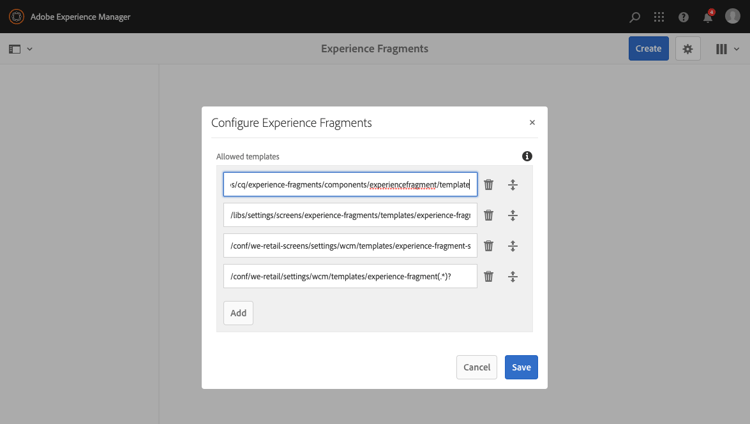
Task: Delete the /conf/we-retail/settings template row
Action: point(488,277)
